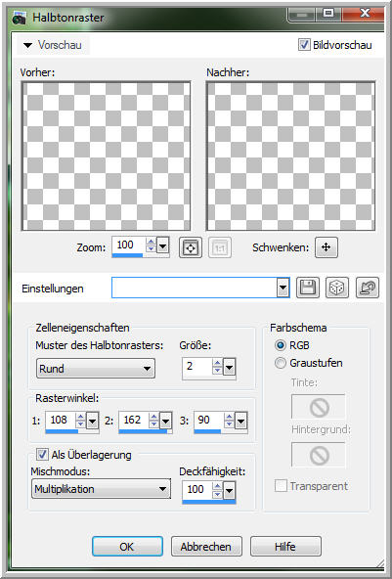392x579 pixels.
Task: Open the Einstellungen presets dropdown
Action: tap(283, 288)
